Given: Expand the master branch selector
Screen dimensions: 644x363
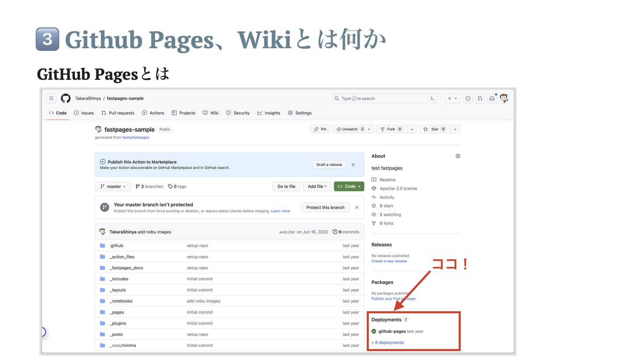Looking at the screenshot, I should (x=113, y=186).
